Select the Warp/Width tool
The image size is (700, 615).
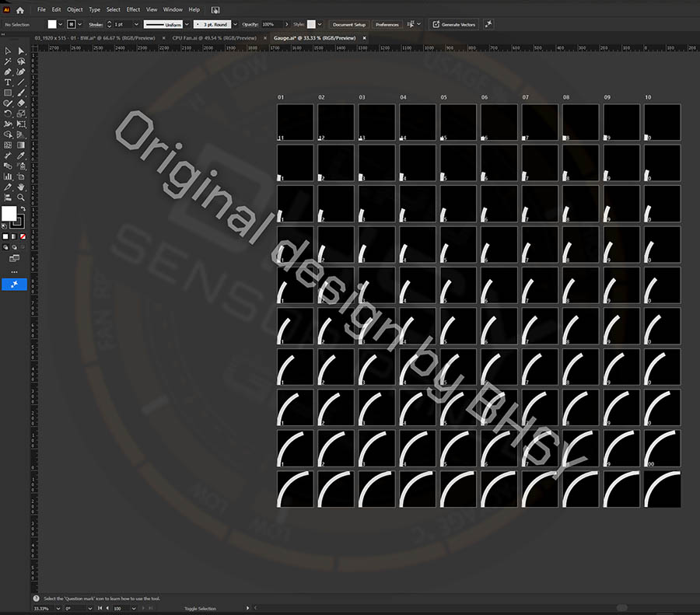point(8,124)
